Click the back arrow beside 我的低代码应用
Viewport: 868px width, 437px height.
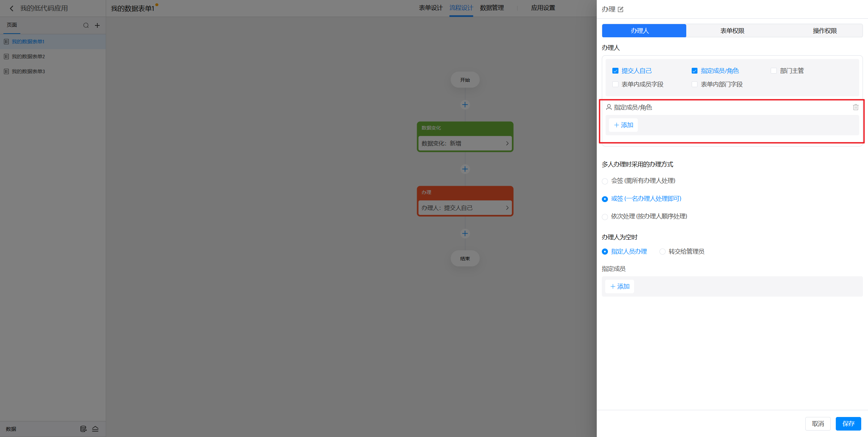(x=12, y=8)
